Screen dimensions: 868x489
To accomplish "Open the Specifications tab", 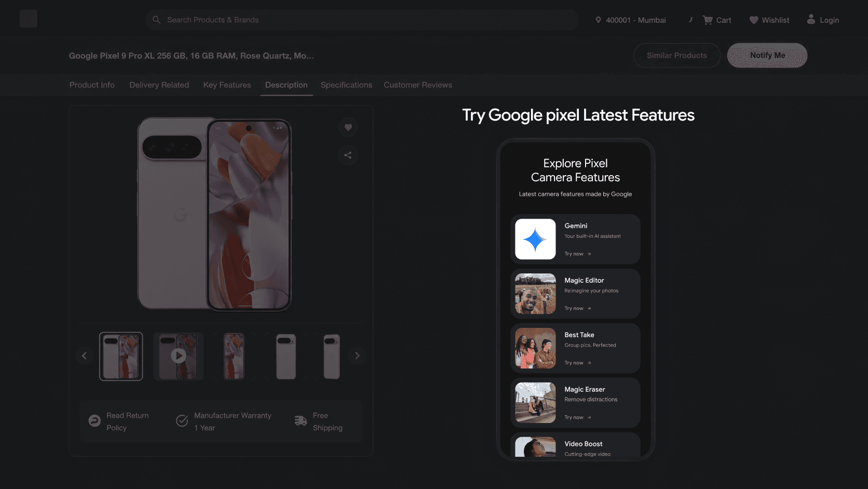I will (346, 85).
